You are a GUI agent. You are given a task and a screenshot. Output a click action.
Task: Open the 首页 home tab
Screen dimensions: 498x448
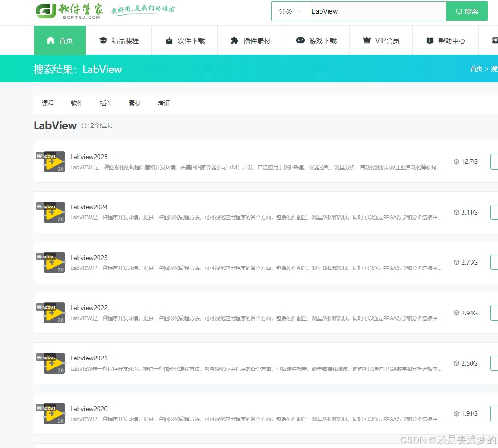coord(60,40)
